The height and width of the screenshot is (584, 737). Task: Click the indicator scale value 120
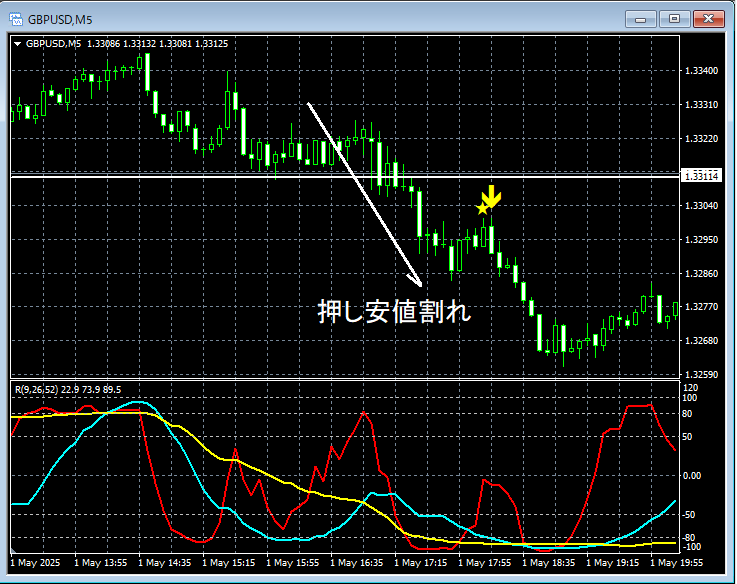pyautogui.click(x=690, y=388)
